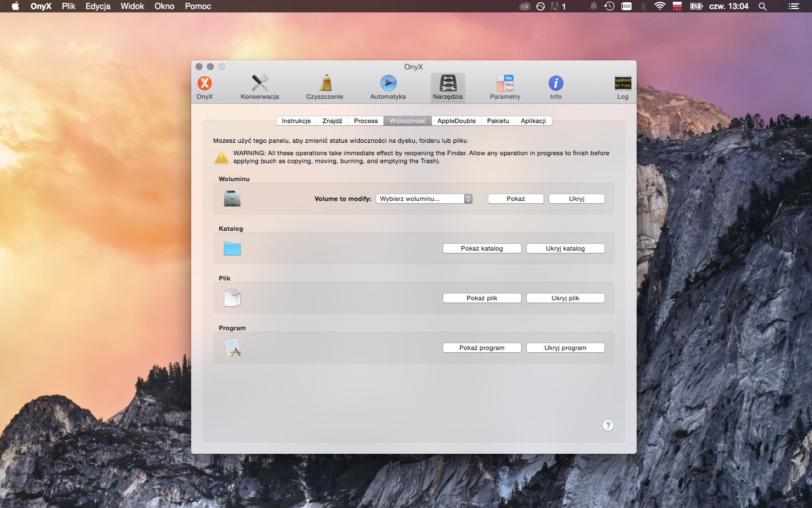The width and height of the screenshot is (812, 508).
Task: Switch to the Pakietu tab
Action: tap(498, 121)
